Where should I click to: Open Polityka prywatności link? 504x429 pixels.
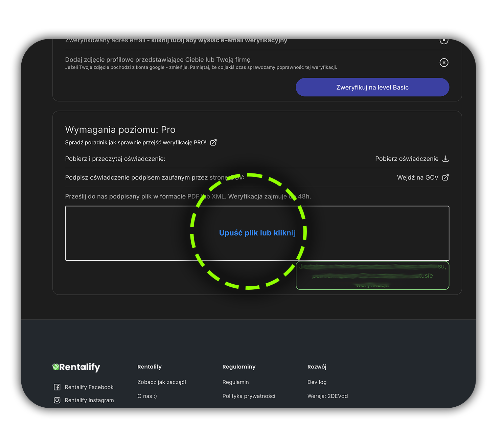[x=249, y=396]
